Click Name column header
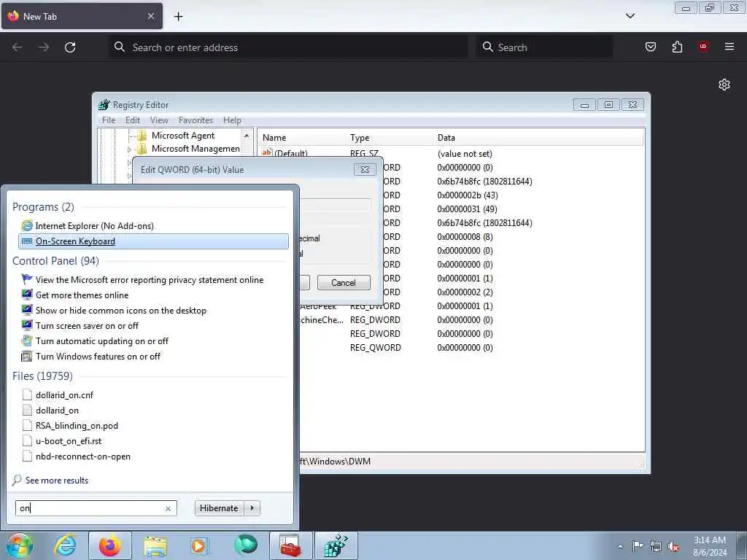This screenshot has height=560, width=747. pyautogui.click(x=301, y=138)
